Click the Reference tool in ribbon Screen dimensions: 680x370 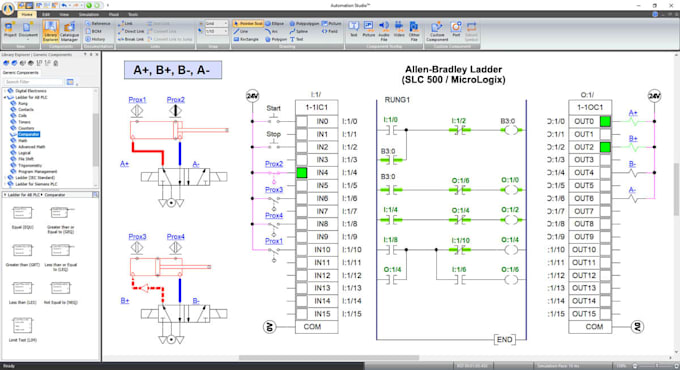pyautogui.click(x=98, y=23)
